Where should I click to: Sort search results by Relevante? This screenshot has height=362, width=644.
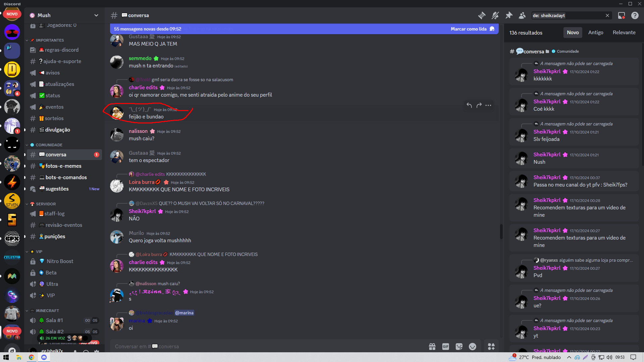click(x=624, y=33)
